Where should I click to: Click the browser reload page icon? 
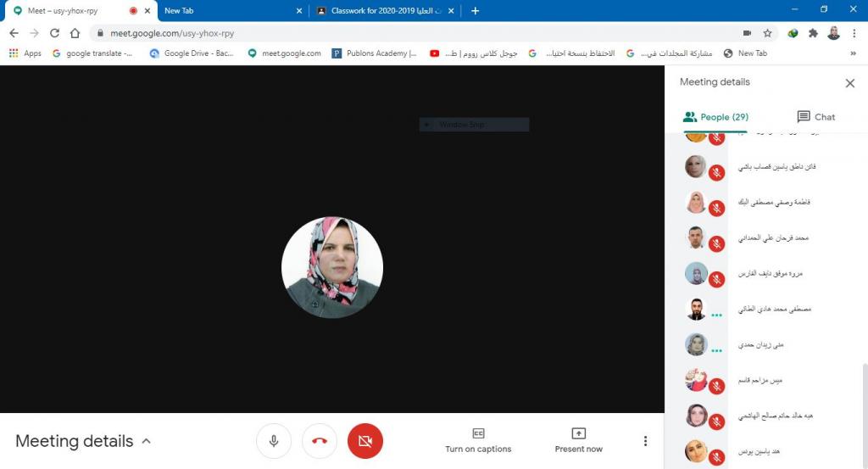[x=54, y=33]
